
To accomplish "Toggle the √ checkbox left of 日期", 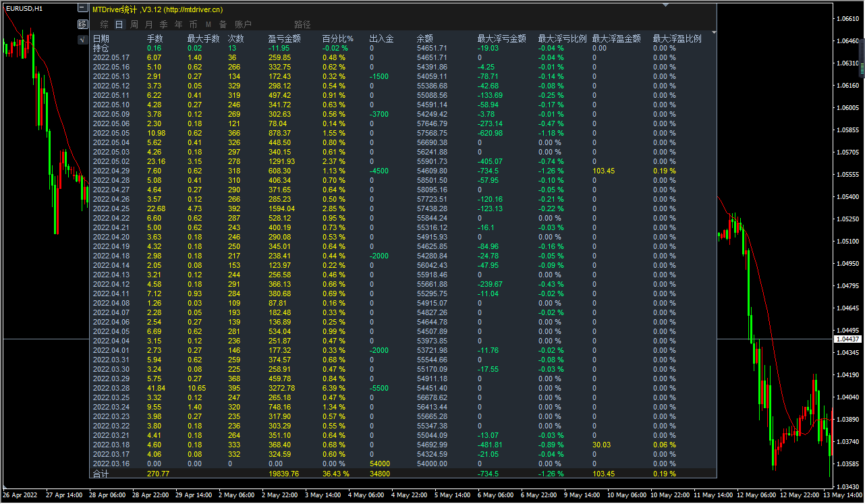I will [x=82, y=38].
